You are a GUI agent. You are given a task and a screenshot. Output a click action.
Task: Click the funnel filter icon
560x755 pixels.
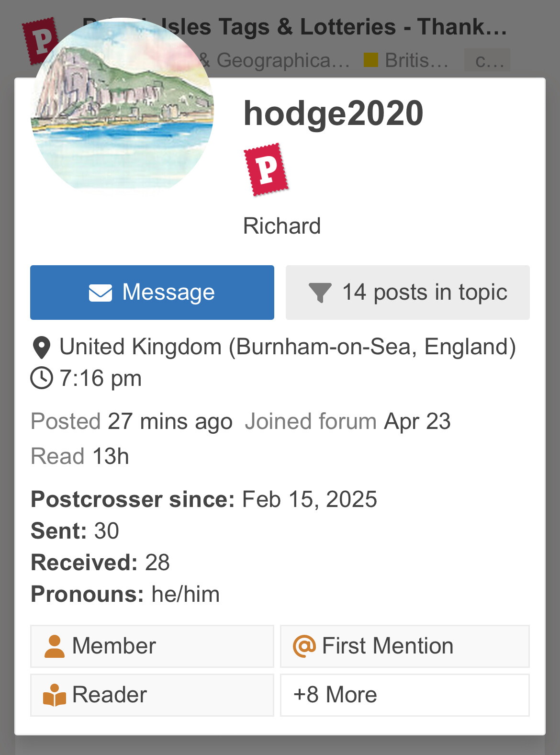click(320, 293)
